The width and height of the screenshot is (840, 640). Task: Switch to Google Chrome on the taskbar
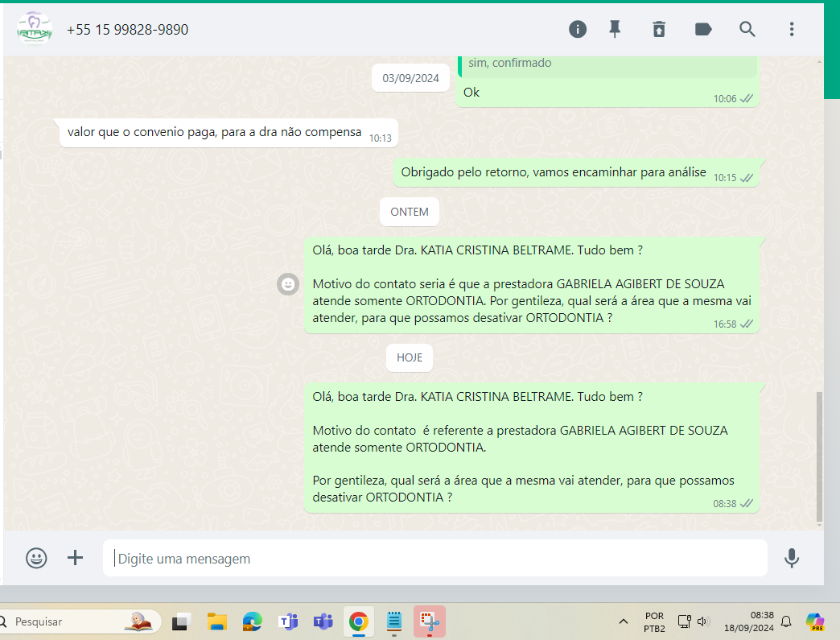click(358, 621)
